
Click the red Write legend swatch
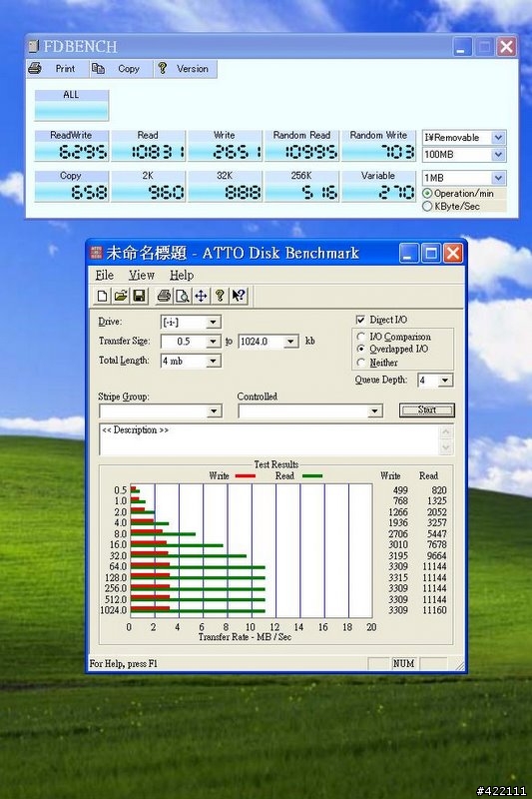[x=245, y=476]
